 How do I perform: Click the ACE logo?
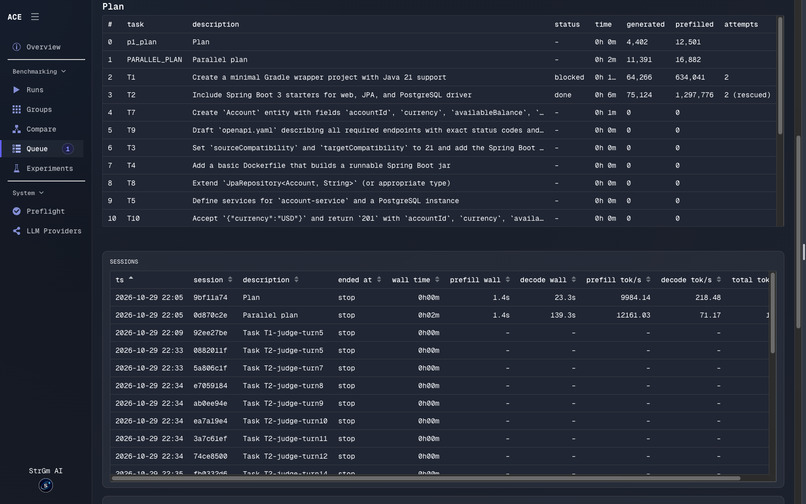click(x=14, y=17)
